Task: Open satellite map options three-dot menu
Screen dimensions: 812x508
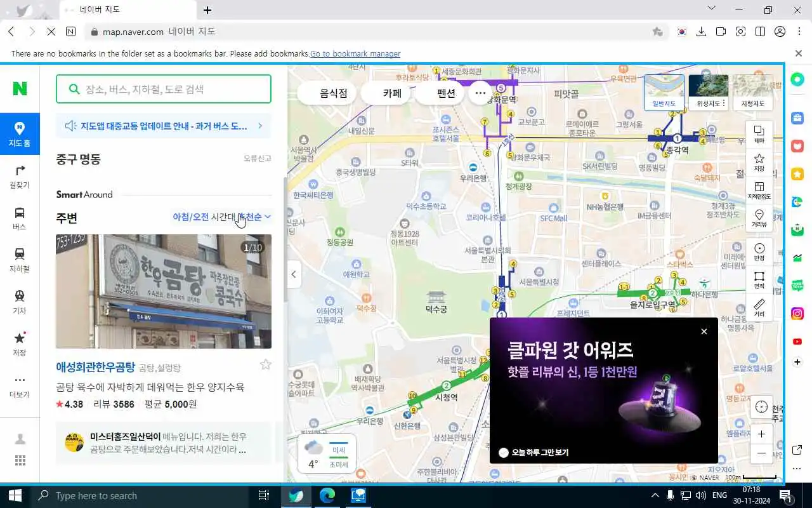Action: click(723, 104)
